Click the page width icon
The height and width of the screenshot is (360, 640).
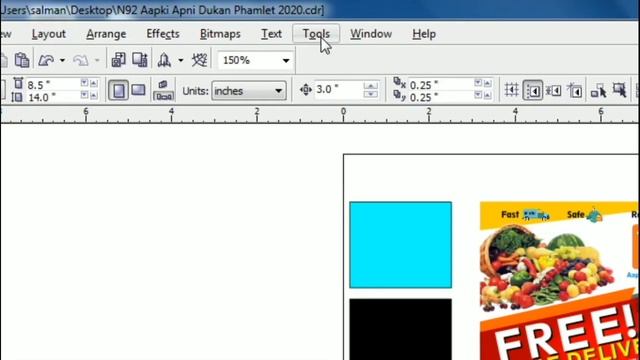pyautogui.click(x=18, y=84)
